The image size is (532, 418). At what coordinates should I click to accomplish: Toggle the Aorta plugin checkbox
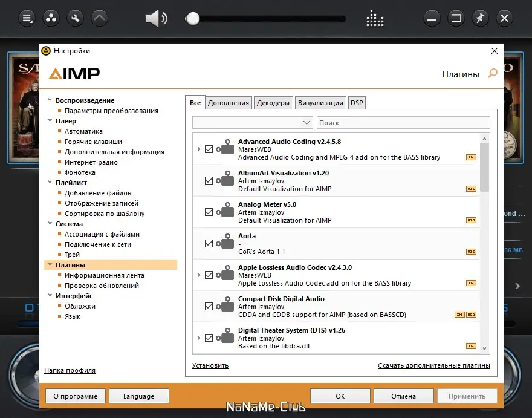(x=209, y=243)
